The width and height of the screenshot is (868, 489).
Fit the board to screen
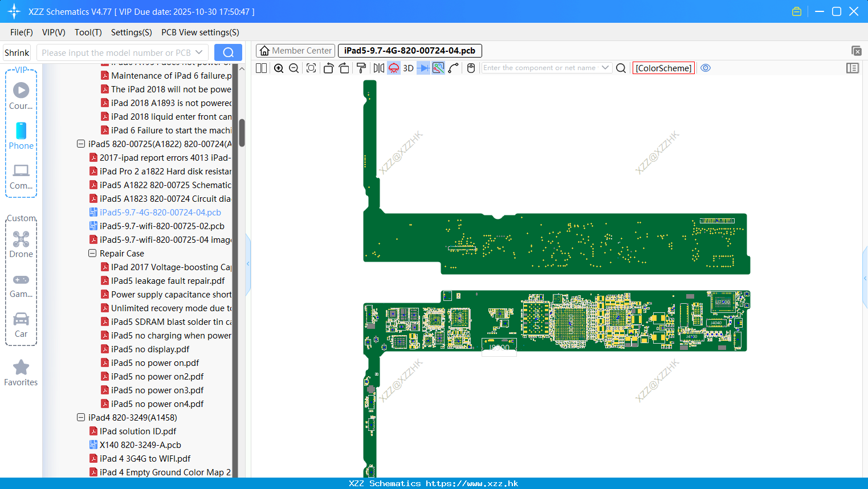tap(311, 68)
